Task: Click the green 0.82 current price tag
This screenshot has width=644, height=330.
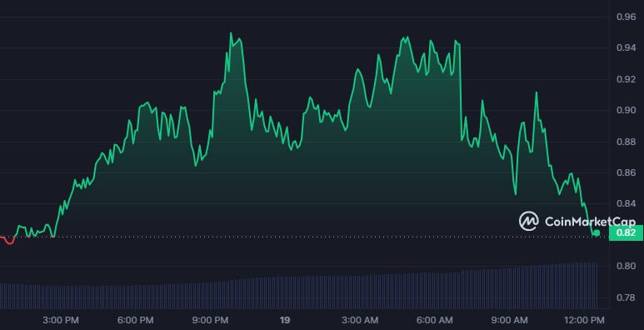Action: pyautogui.click(x=627, y=232)
